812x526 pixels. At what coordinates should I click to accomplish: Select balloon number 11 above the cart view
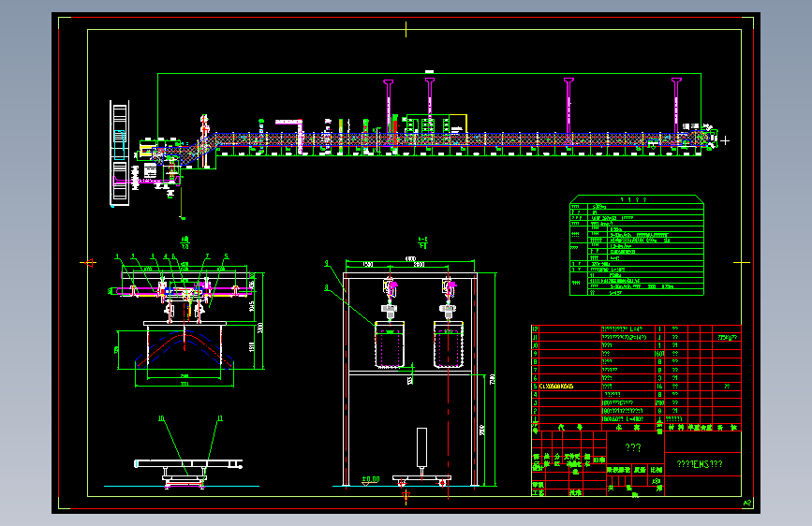220,418
